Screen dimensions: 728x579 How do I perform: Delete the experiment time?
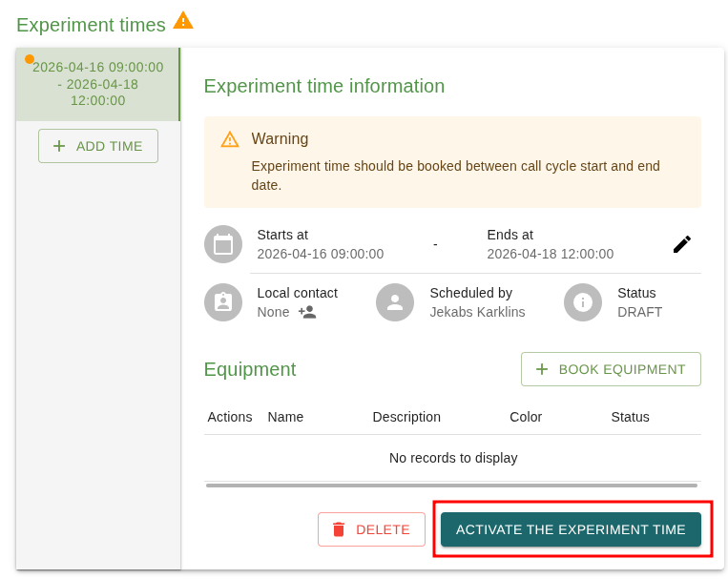(371, 529)
